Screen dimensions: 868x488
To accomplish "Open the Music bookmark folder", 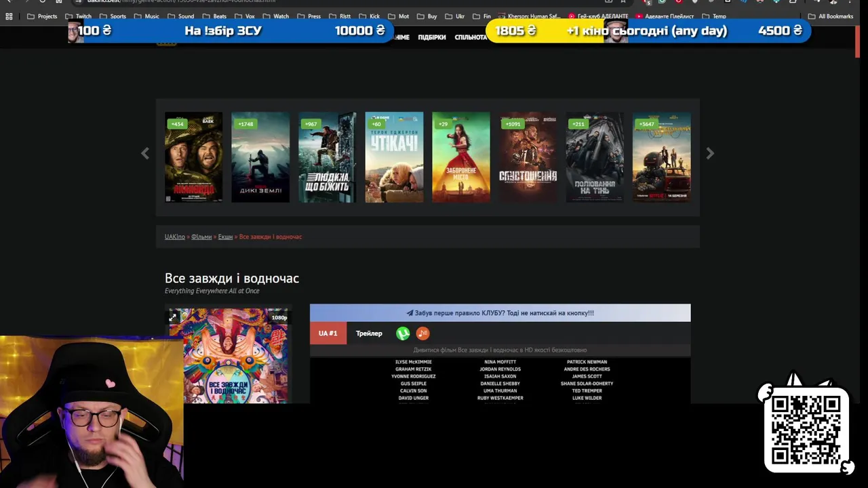I will click(147, 16).
